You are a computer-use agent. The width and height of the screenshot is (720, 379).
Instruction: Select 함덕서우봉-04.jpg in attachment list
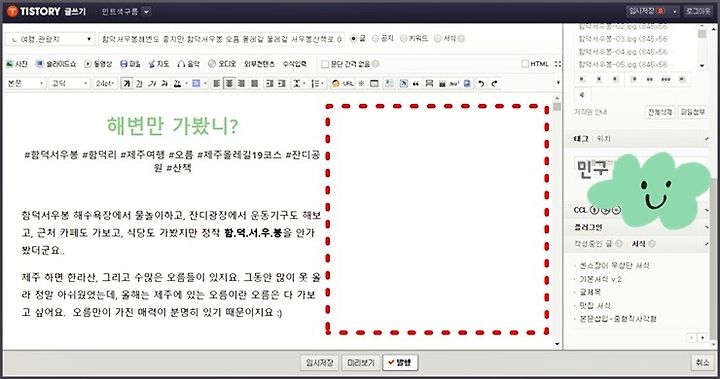[x=623, y=51]
